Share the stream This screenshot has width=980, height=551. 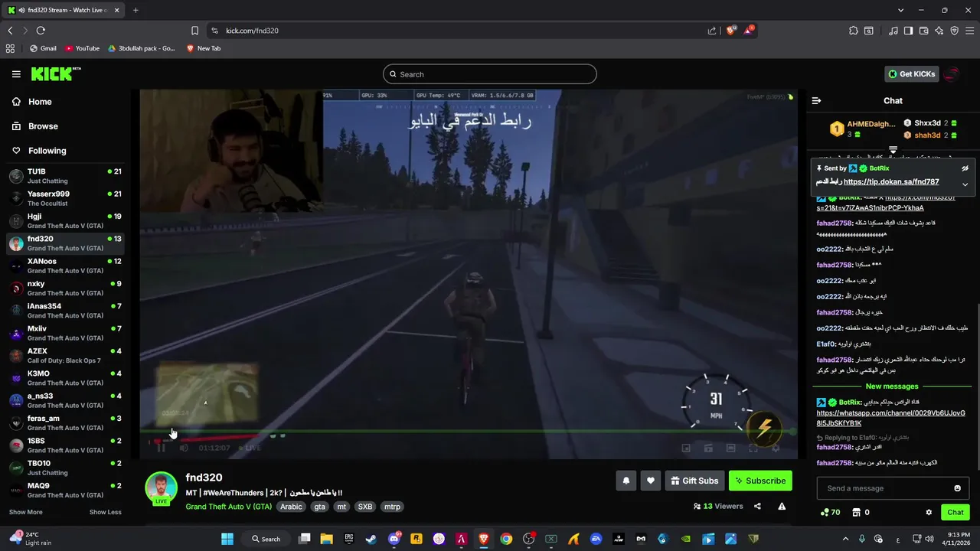pos(757,506)
